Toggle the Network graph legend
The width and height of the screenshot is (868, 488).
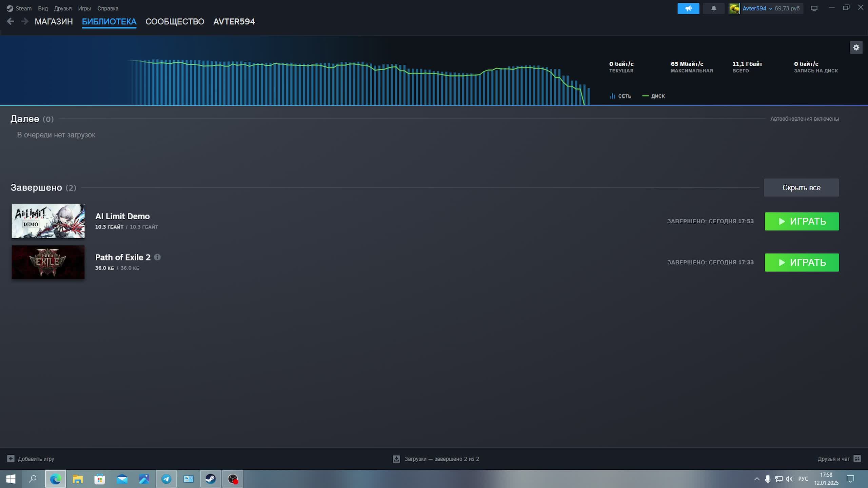point(620,96)
